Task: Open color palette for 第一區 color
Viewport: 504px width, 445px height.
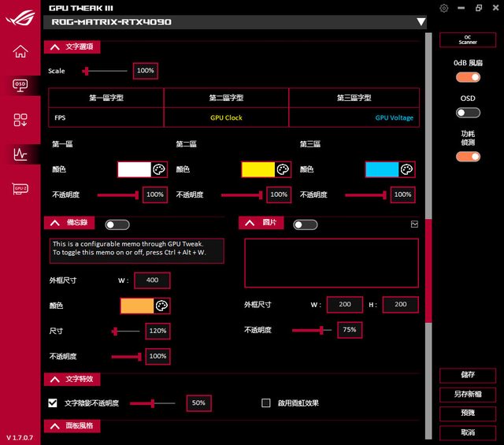Action: point(158,169)
